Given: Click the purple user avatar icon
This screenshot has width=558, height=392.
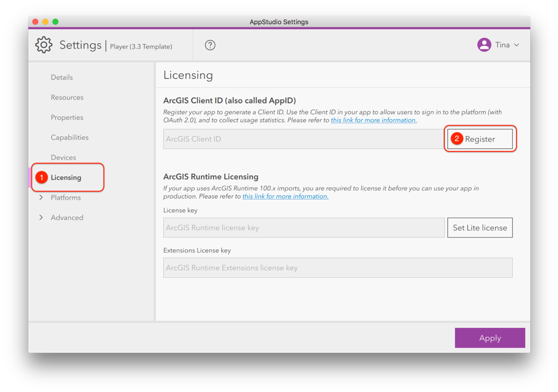Looking at the screenshot, I should 484,45.
